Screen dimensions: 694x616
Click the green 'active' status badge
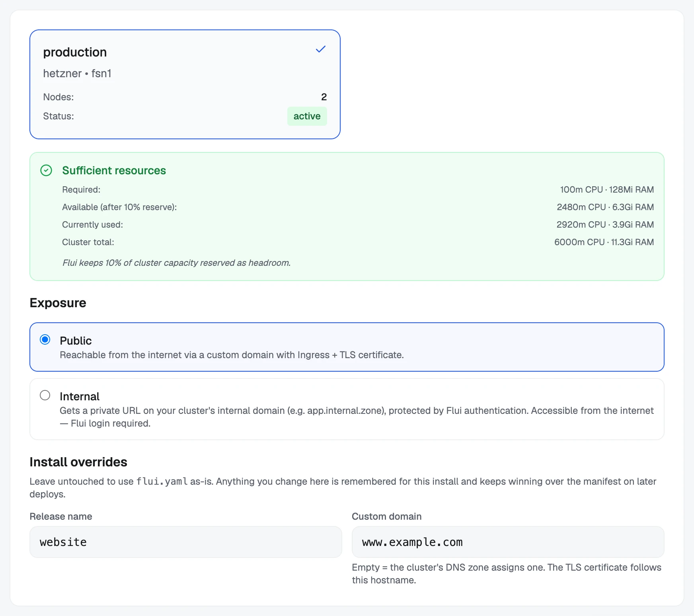tap(307, 116)
